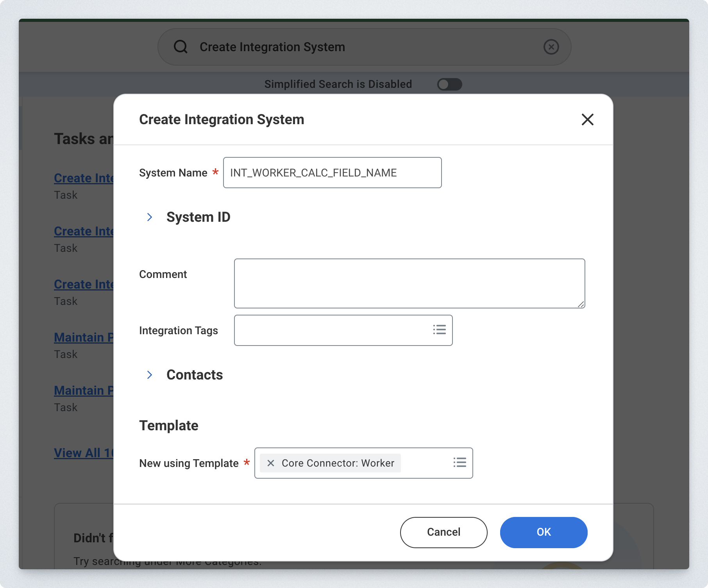Screen dimensions: 708x588
Task: Click the Create Integration System search field
Action: pos(363,47)
